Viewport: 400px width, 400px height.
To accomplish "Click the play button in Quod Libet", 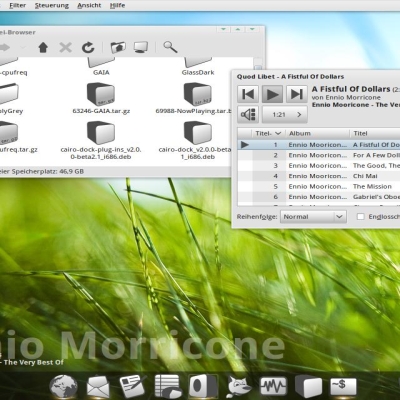I will pyautogui.click(x=272, y=94).
